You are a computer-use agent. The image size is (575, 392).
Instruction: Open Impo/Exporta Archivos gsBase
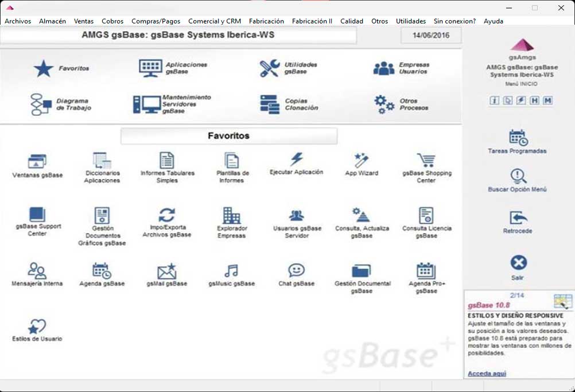coord(167,222)
